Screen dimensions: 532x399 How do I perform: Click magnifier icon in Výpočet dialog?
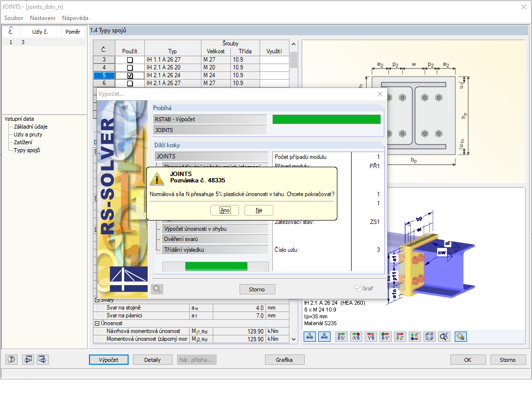(x=157, y=289)
